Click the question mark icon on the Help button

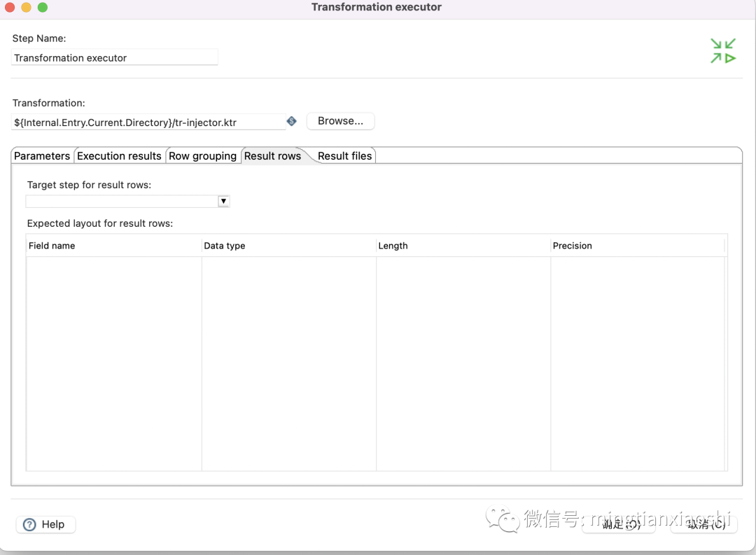click(29, 524)
